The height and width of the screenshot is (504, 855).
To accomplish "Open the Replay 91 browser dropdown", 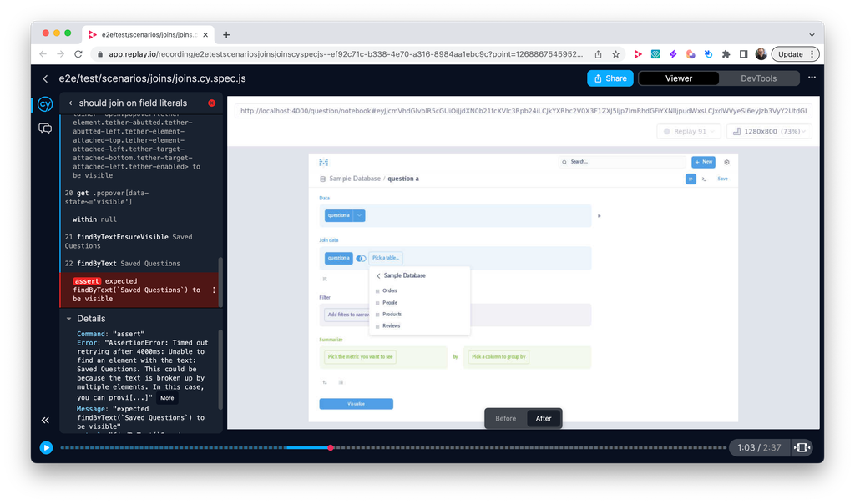I will 689,131.
